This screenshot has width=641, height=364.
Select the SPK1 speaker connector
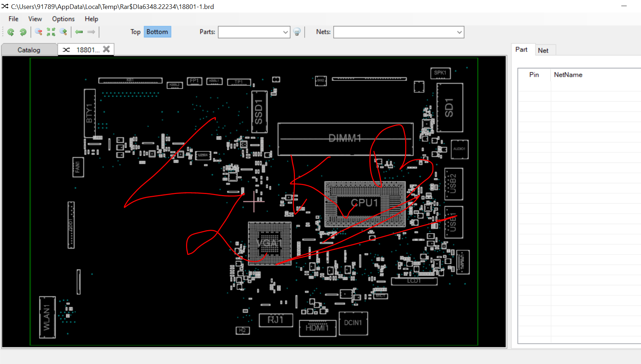click(x=440, y=73)
